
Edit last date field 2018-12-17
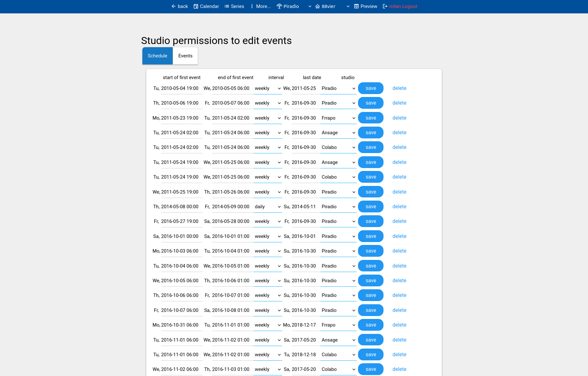coord(304,325)
